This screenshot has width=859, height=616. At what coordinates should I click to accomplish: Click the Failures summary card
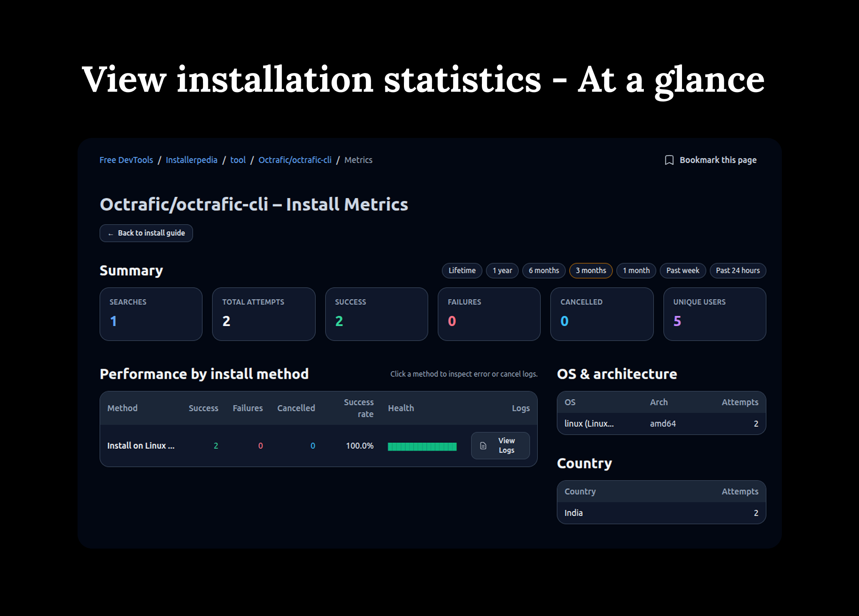[x=489, y=314]
